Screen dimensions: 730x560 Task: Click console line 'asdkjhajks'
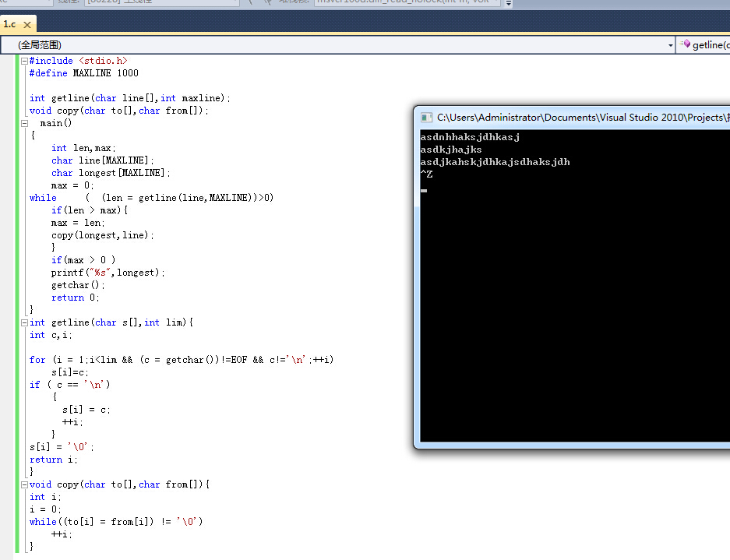(x=450, y=150)
